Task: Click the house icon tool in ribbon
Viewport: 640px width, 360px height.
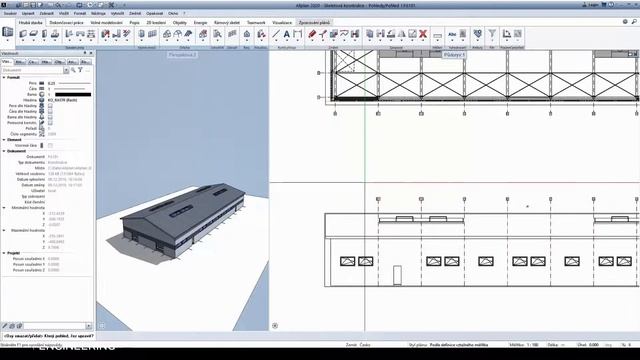Action: tap(247, 34)
